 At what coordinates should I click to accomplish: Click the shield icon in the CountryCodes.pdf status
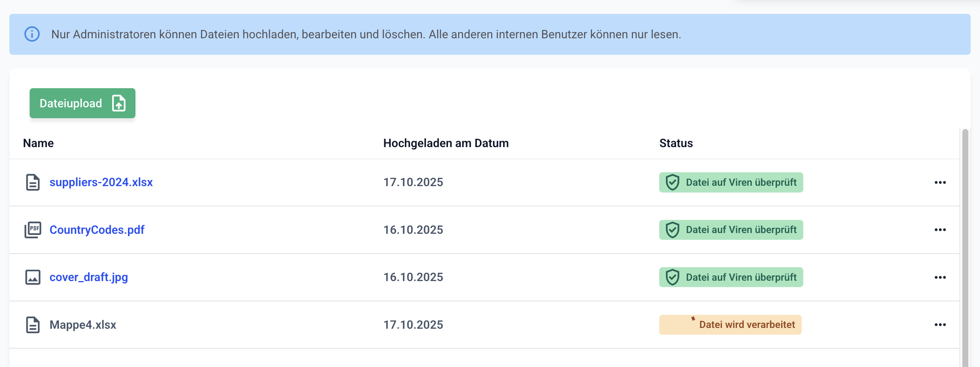click(672, 230)
